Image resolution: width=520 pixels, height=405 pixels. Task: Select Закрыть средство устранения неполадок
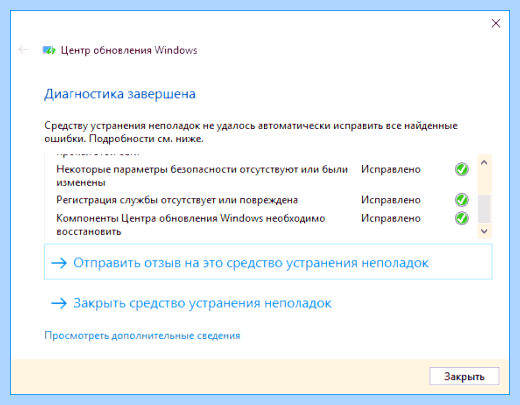pos(202,303)
